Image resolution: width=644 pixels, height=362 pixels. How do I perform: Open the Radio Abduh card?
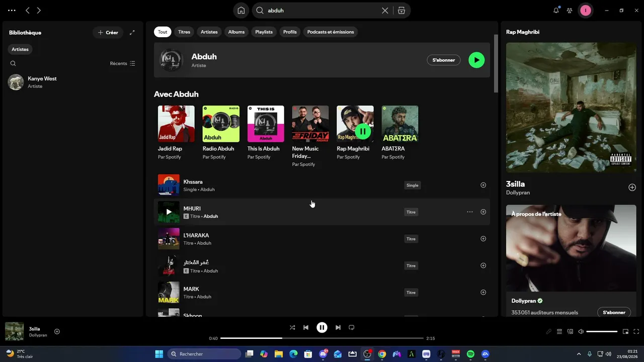pyautogui.click(x=221, y=133)
